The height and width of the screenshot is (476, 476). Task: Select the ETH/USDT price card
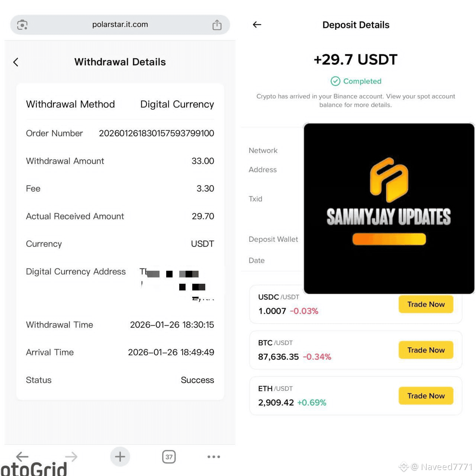click(x=356, y=396)
